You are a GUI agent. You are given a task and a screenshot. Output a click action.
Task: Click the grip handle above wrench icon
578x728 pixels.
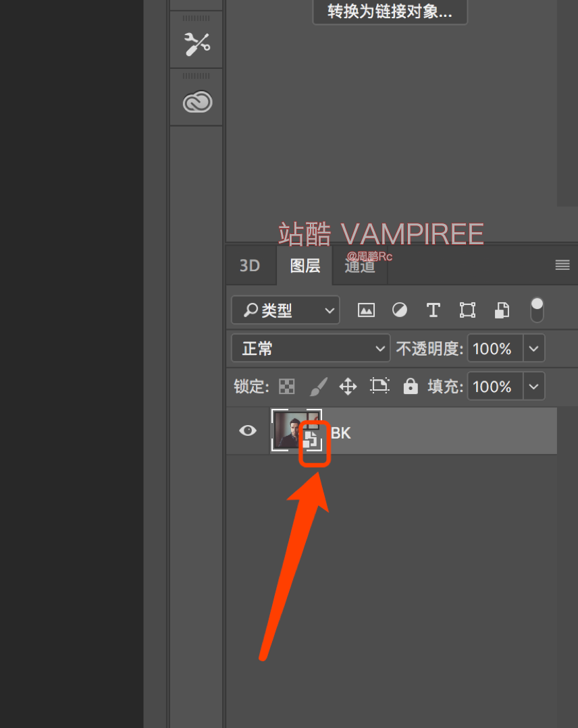(x=196, y=18)
